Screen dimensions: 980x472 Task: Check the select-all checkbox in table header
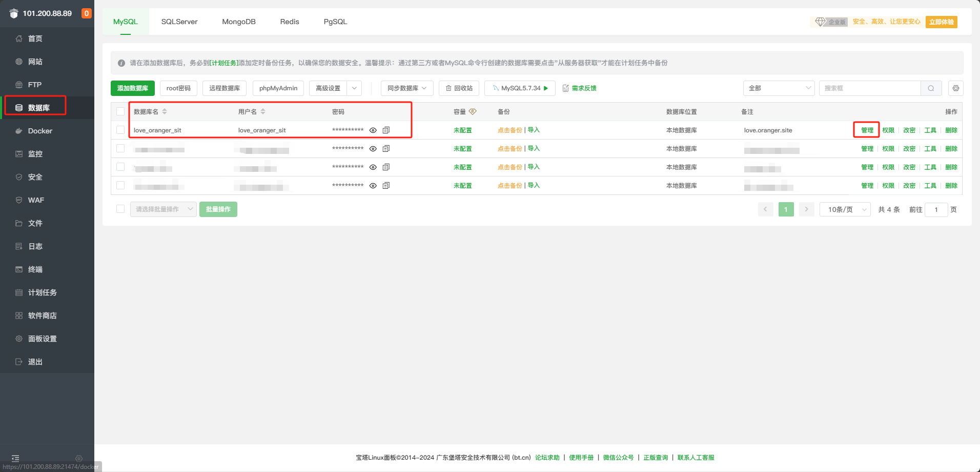click(x=120, y=111)
